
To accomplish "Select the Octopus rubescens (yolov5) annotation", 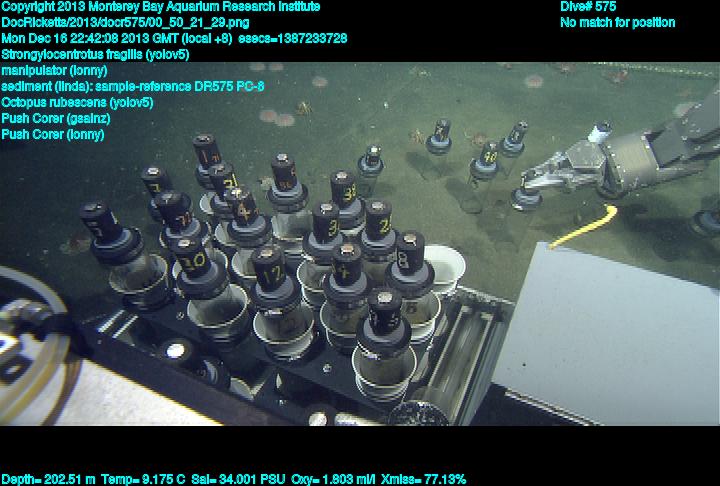I will point(77,102).
